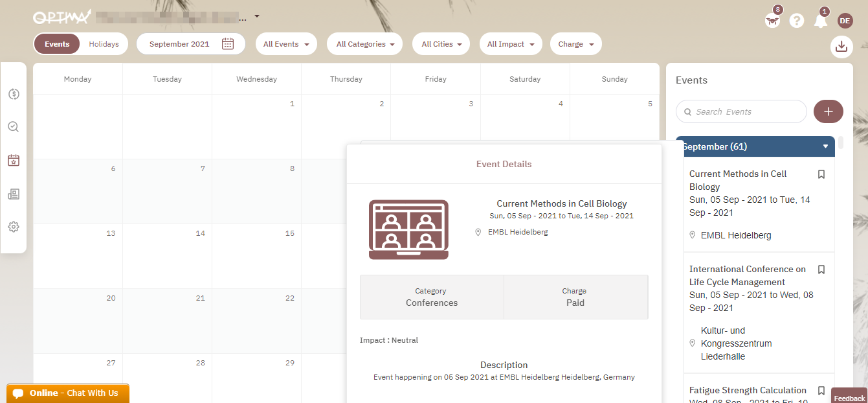
Task: Select calendar day 14 cell
Action: coord(167,256)
